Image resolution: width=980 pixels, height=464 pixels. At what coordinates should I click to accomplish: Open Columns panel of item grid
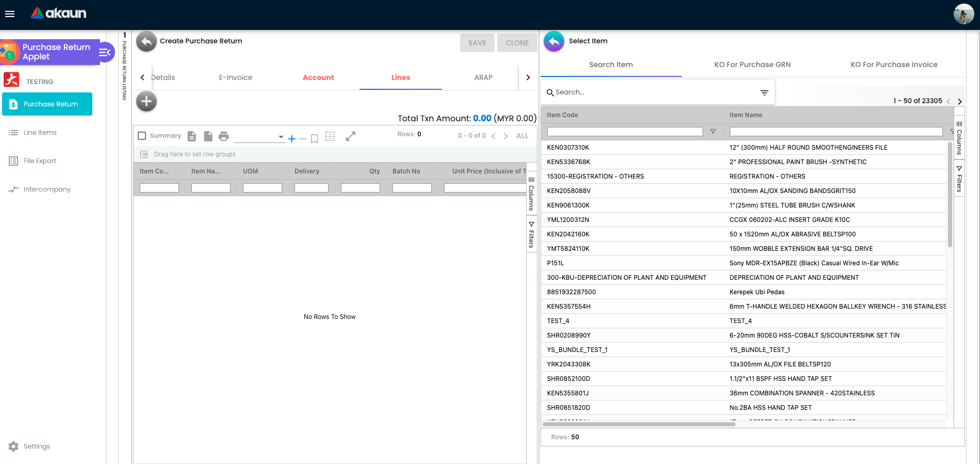(x=959, y=138)
